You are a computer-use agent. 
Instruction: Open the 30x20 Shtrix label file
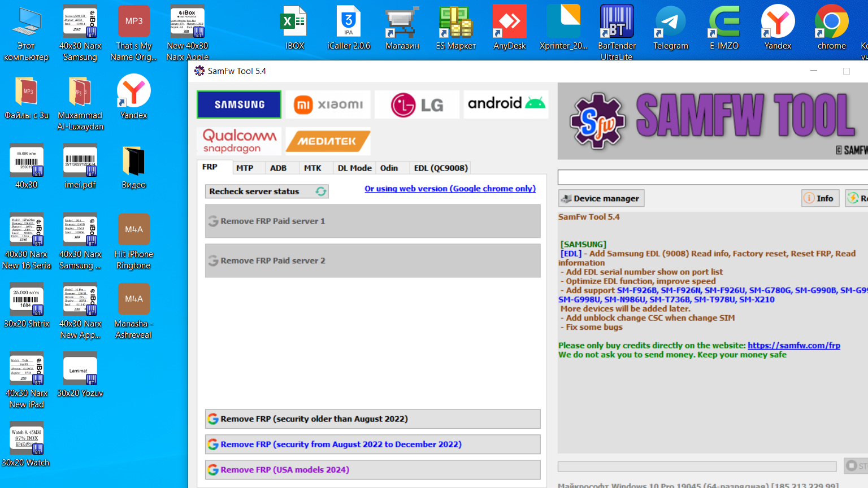[x=27, y=306]
